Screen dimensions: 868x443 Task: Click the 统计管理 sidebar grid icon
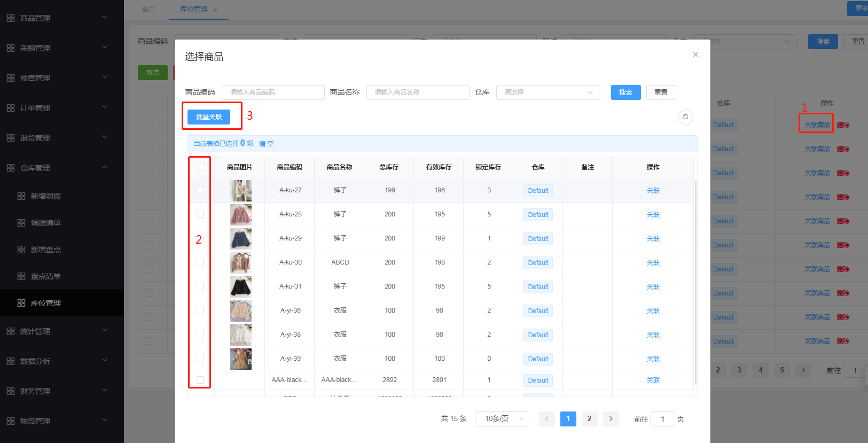pos(11,331)
